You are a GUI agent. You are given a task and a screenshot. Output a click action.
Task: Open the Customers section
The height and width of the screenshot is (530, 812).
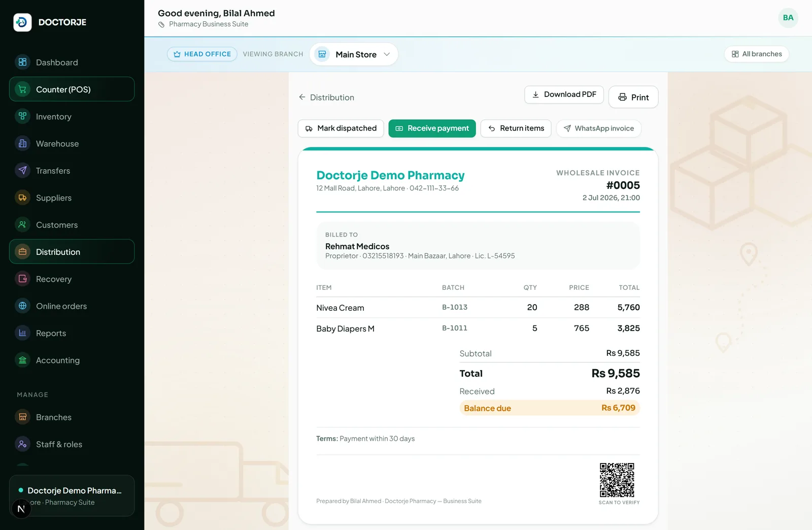pyautogui.click(x=72, y=225)
